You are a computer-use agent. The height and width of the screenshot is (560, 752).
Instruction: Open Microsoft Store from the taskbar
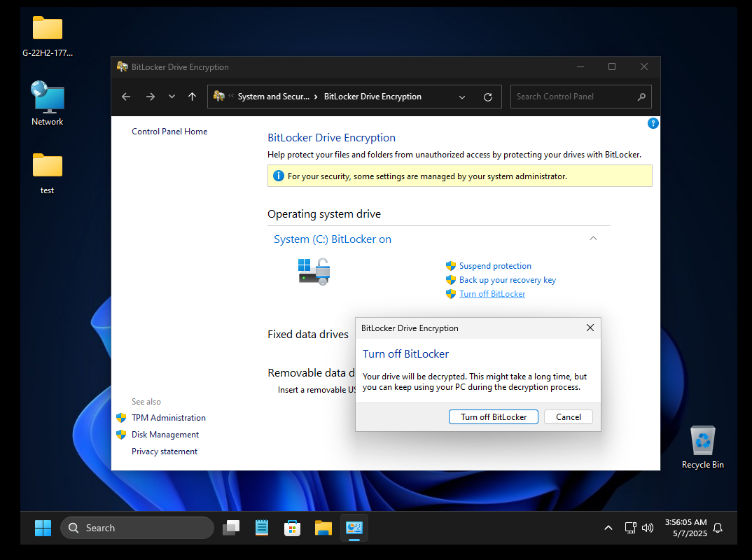click(x=293, y=528)
